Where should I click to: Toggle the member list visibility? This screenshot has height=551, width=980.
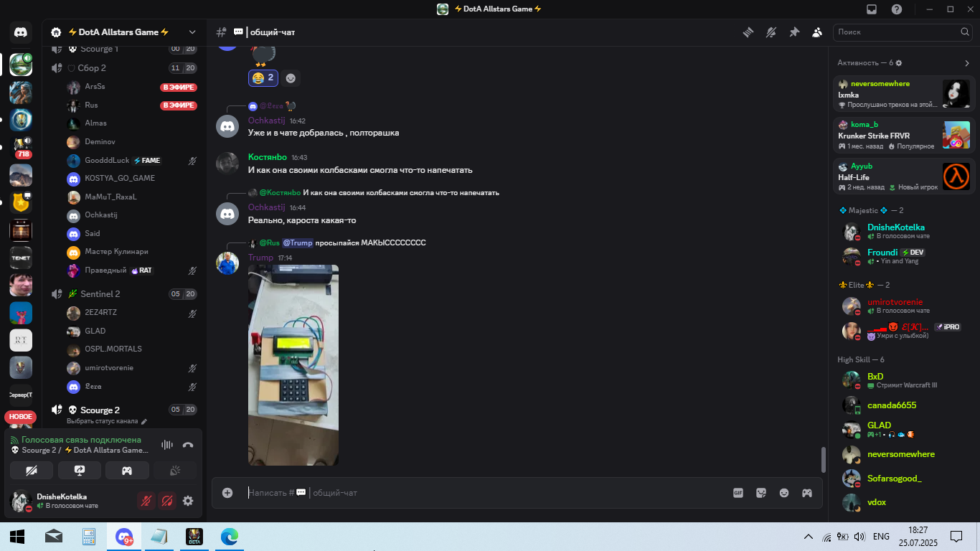(817, 32)
